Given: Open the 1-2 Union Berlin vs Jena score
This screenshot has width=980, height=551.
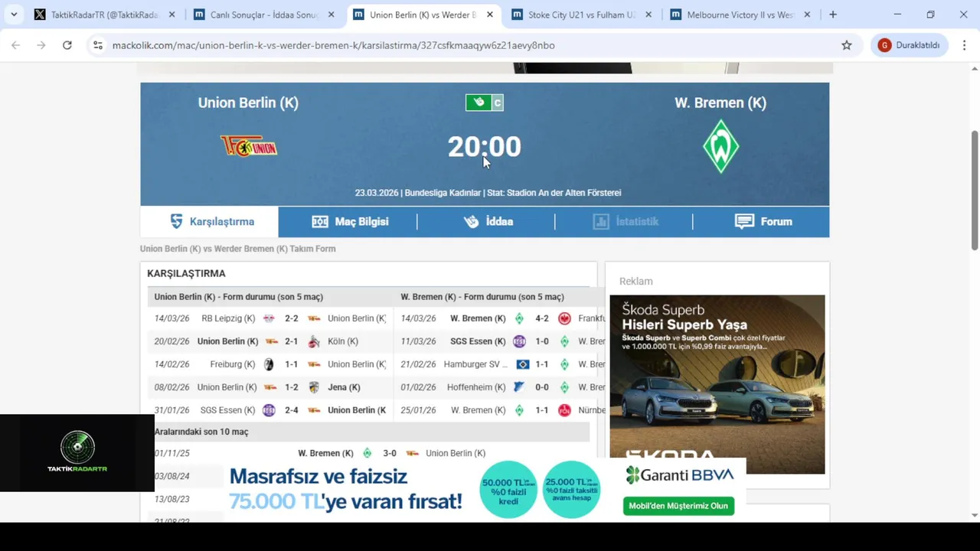Looking at the screenshot, I should tap(292, 387).
